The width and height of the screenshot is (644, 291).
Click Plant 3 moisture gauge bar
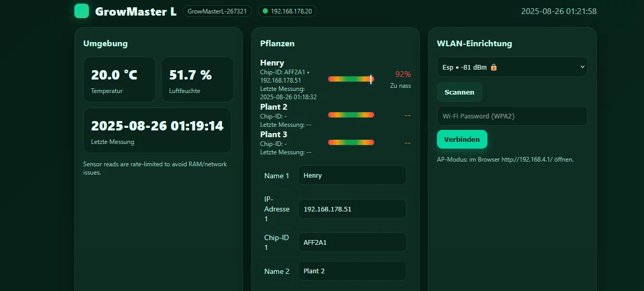[x=351, y=142]
